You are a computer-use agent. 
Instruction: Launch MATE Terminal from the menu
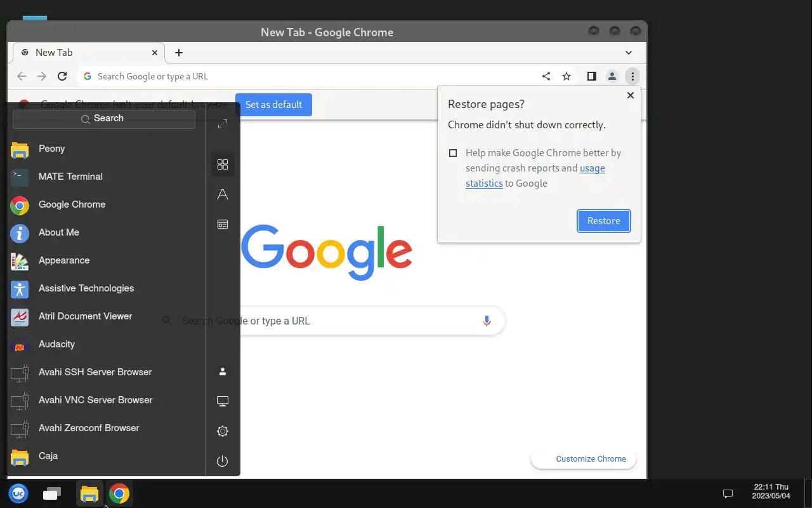pos(107,177)
